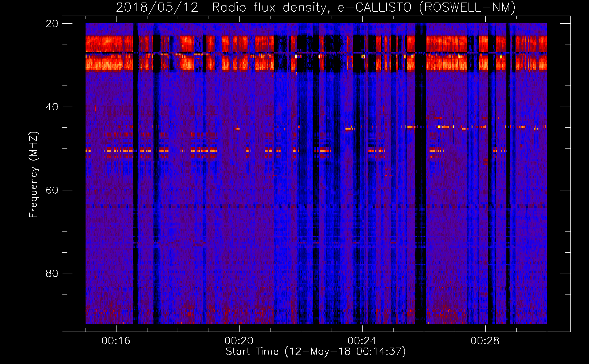The height and width of the screenshot is (364, 589).
Task: Click the 'Start Time (12-May-18 00:14:37)' label
Action: tap(316, 352)
